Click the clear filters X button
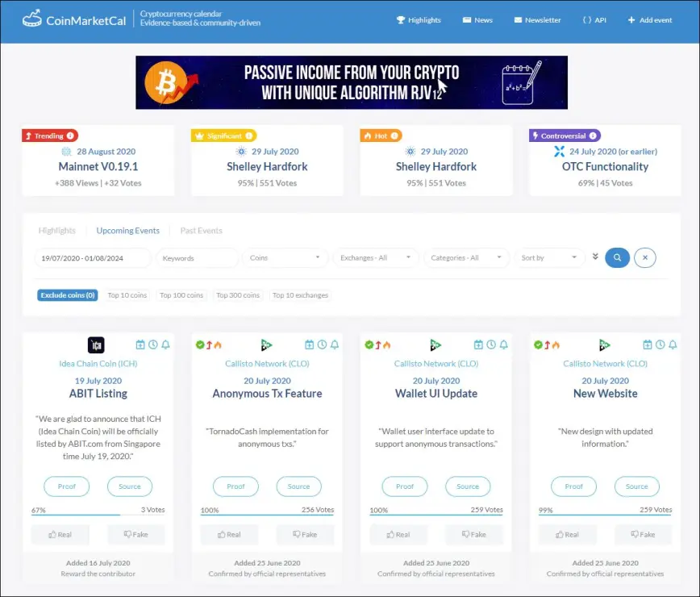This screenshot has width=700, height=597. 644,257
